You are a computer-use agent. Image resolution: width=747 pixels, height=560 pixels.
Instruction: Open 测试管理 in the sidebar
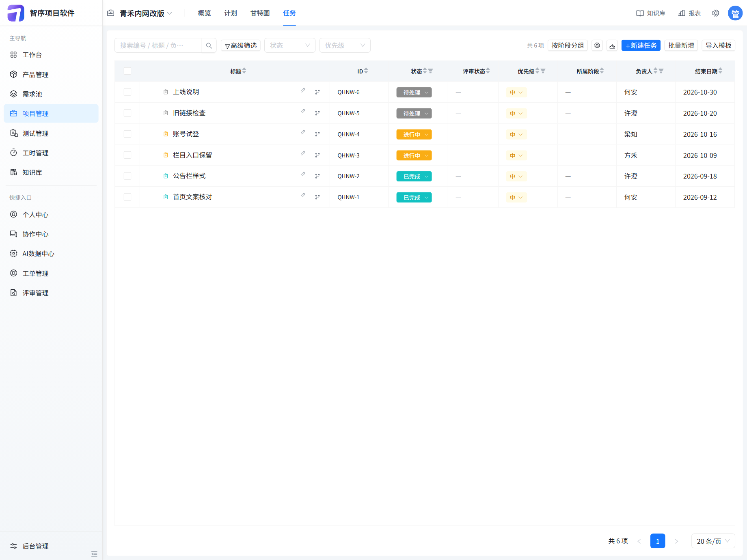click(51, 134)
